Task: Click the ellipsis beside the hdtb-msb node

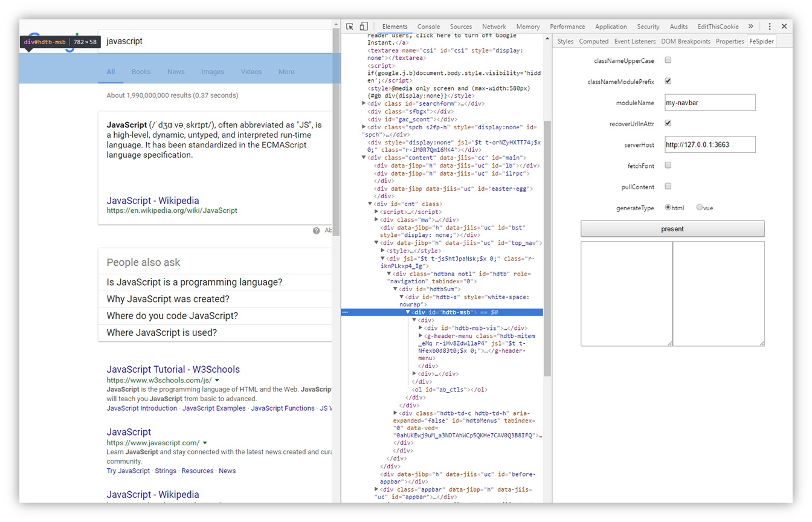Action: (x=345, y=312)
